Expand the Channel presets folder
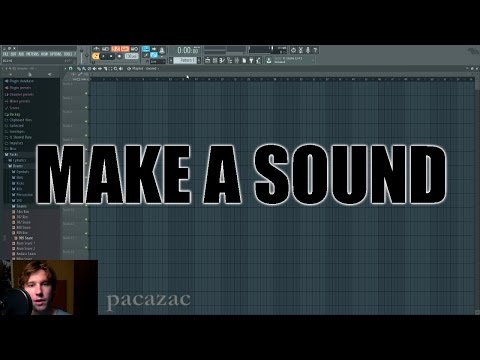The width and height of the screenshot is (480, 360). coord(19,94)
